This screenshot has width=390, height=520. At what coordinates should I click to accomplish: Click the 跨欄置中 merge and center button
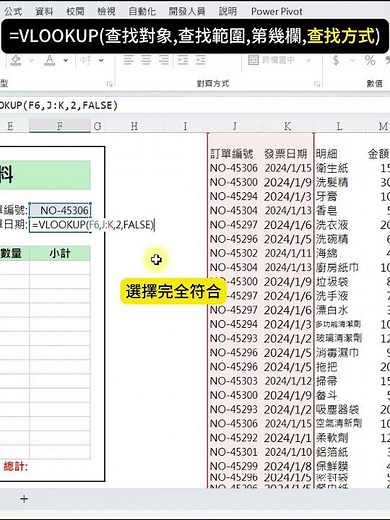[x=271, y=60]
